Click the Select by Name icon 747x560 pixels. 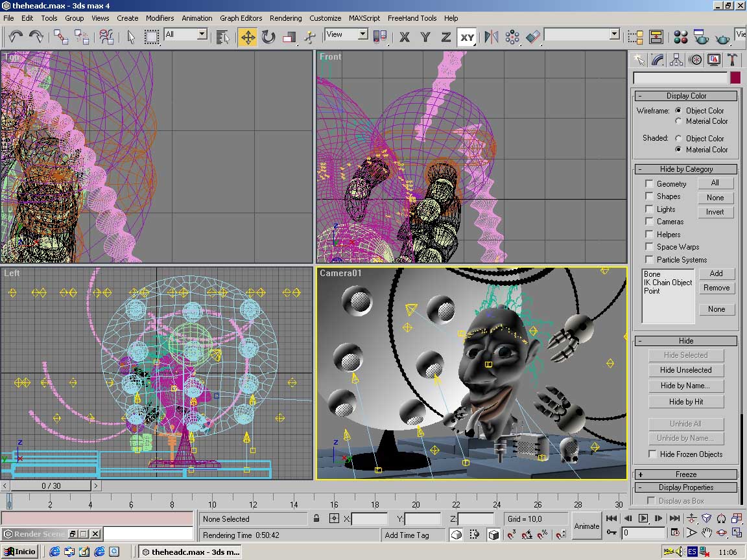coord(223,37)
